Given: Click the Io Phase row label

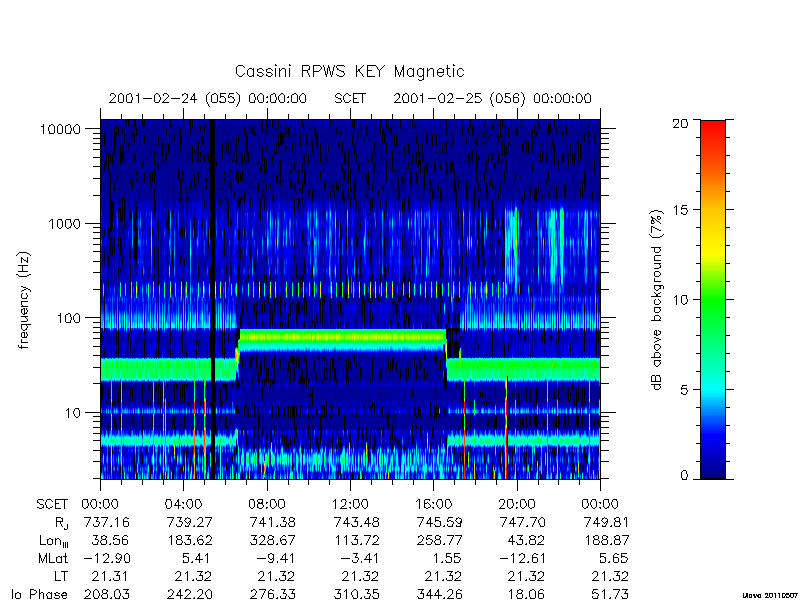Looking at the screenshot, I should pyautogui.click(x=39, y=594).
